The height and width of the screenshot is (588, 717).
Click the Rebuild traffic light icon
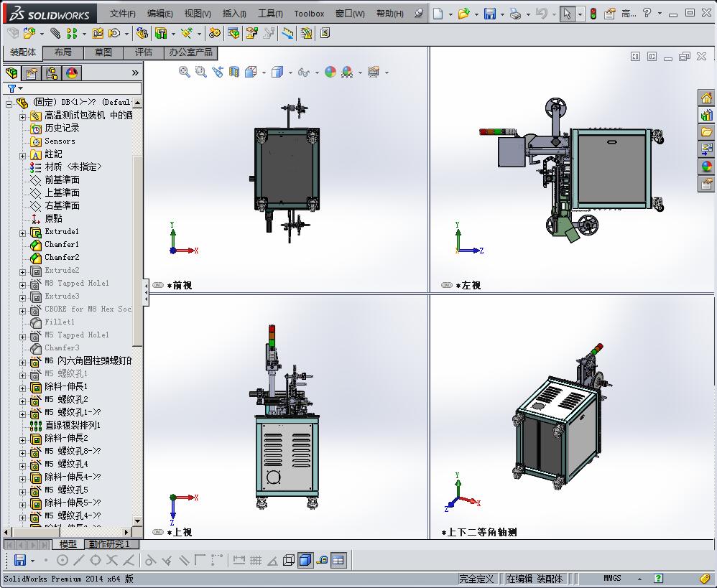tap(593, 14)
